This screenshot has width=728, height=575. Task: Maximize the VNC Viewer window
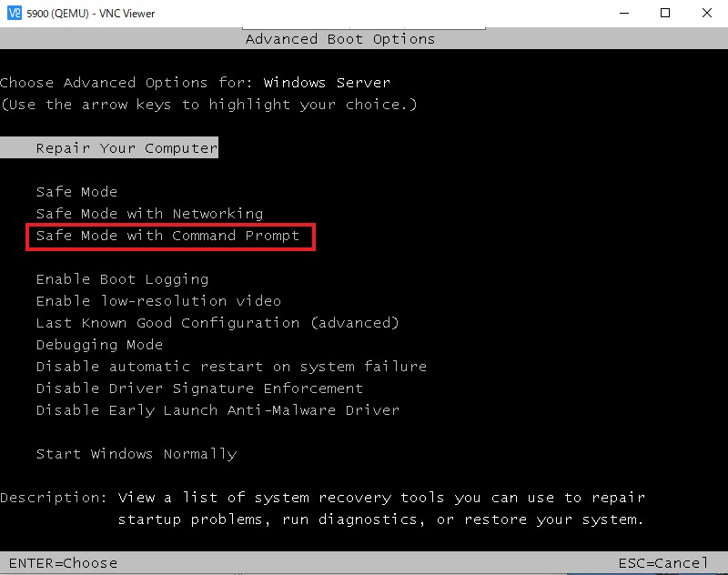pos(665,13)
